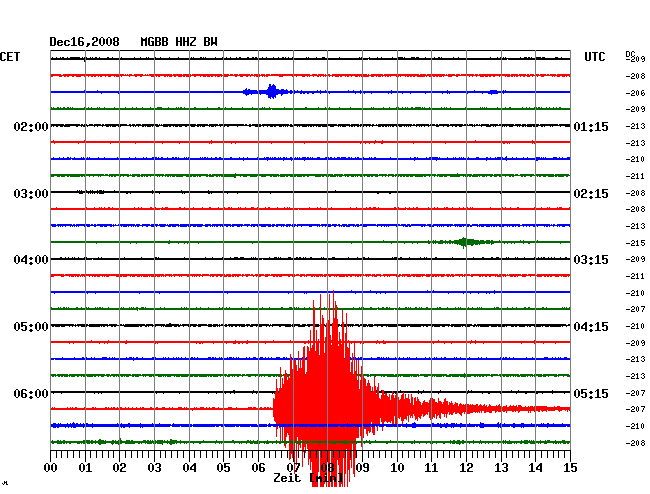This screenshot has width=650, height=494.
Task: Click the Zeit [min] axis title
Action: point(308,478)
